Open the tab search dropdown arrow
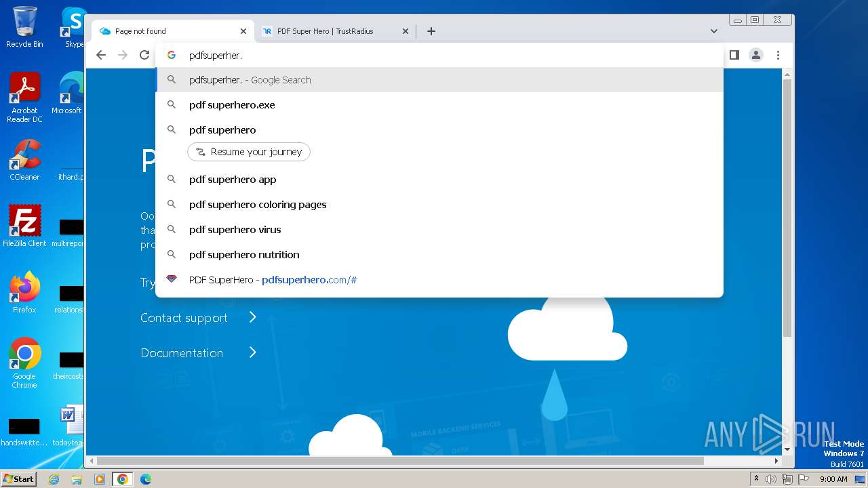The width and height of the screenshot is (868, 488). tap(713, 31)
